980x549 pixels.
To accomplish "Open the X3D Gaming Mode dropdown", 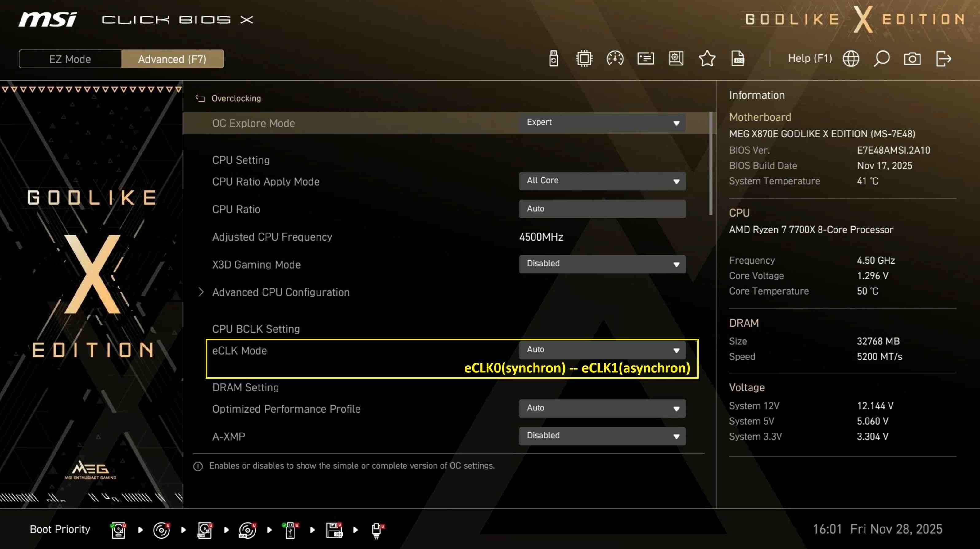I will [602, 264].
